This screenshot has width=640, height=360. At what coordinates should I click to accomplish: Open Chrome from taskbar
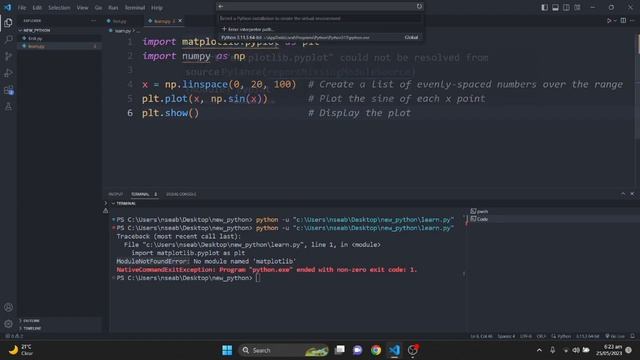click(x=376, y=350)
